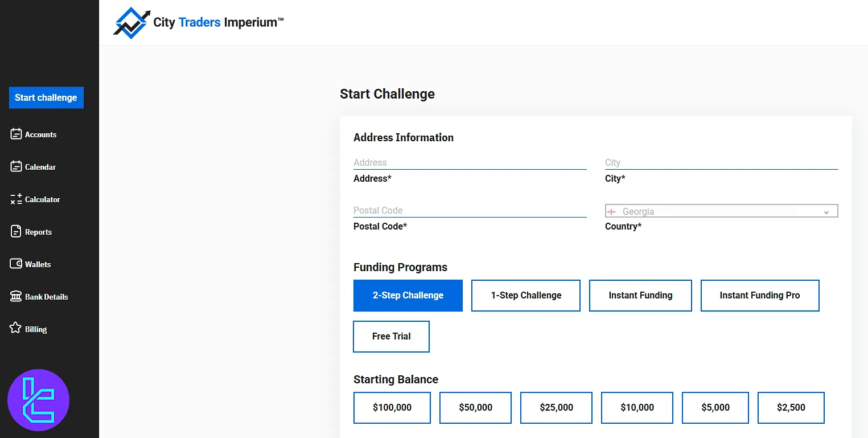Click the Wallets icon
The height and width of the screenshot is (438, 868).
point(16,264)
